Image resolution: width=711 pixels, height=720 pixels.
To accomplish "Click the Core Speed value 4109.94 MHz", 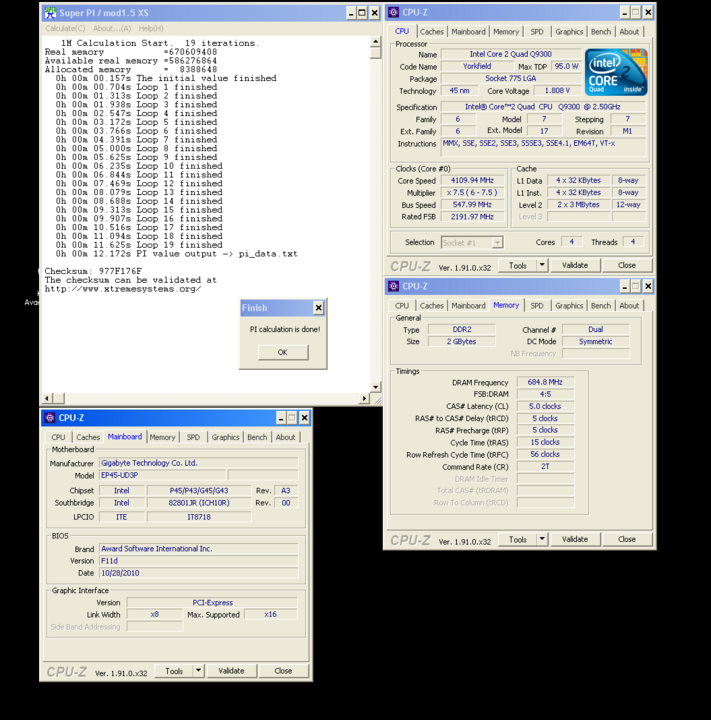I will [472, 180].
